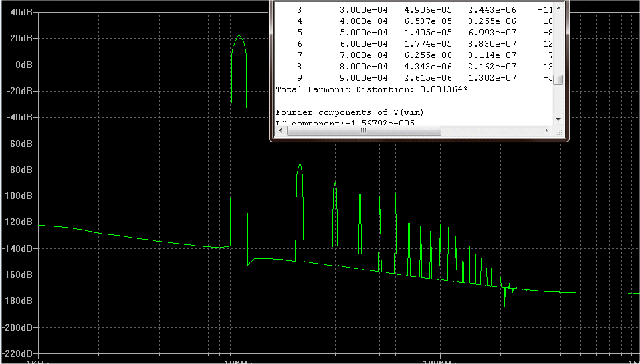Click Fourier component 4.343e-06 for harmonic 8
Image resolution: width=640 pixels, height=364 pixels.
pyautogui.click(x=428, y=66)
